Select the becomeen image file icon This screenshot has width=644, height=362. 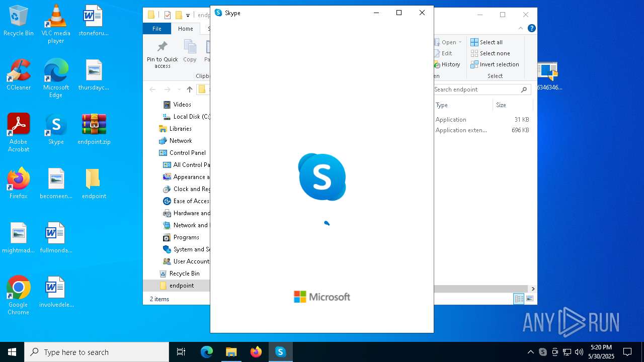click(56, 184)
